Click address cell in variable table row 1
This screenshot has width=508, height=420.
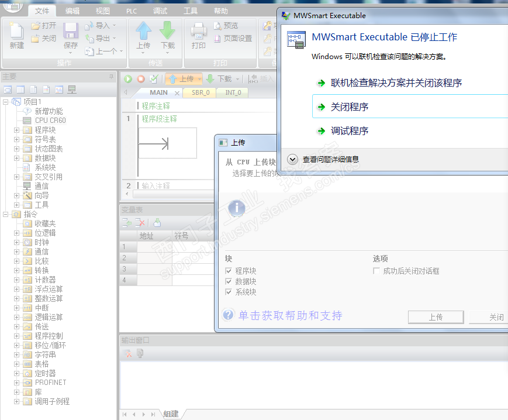[x=154, y=247]
